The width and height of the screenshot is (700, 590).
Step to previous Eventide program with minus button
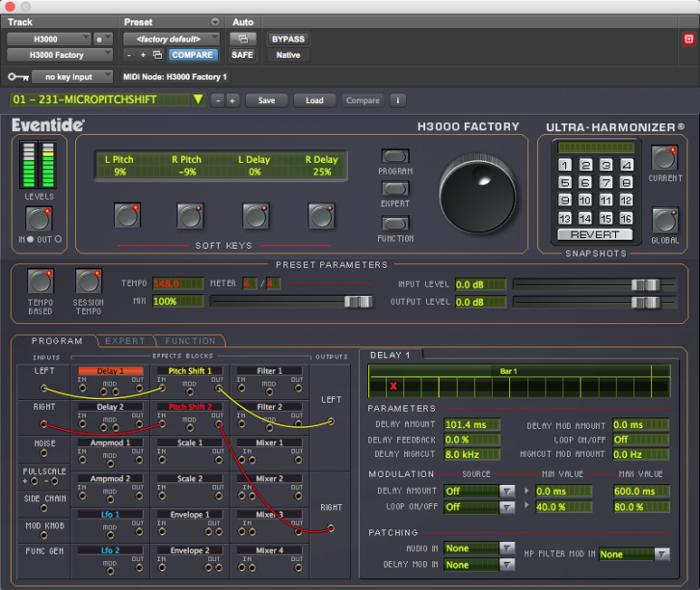217,101
